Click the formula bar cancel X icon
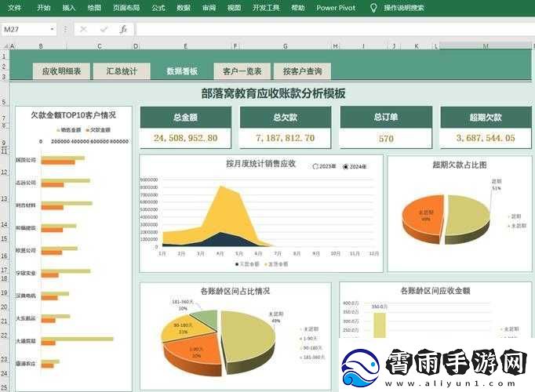The width and height of the screenshot is (535, 392). (x=83, y=29)
